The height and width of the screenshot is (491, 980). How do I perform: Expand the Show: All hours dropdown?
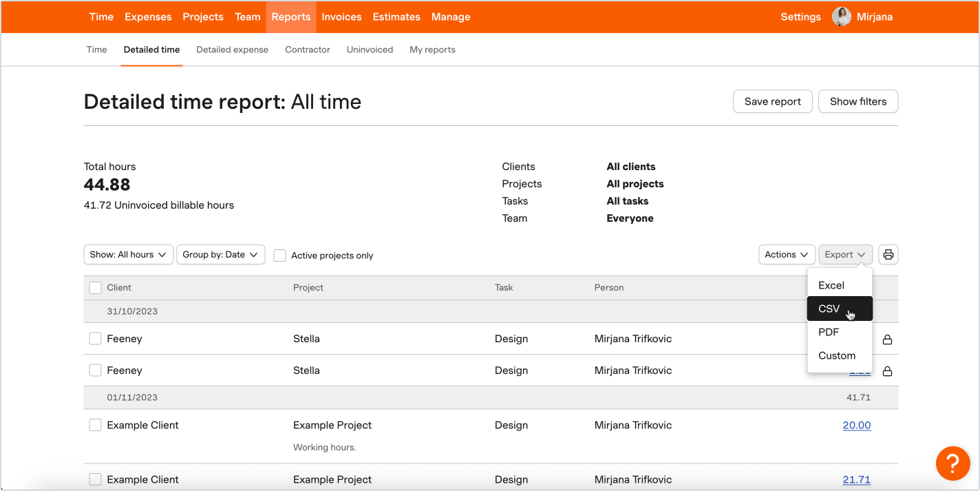click(x=128, y=255)
